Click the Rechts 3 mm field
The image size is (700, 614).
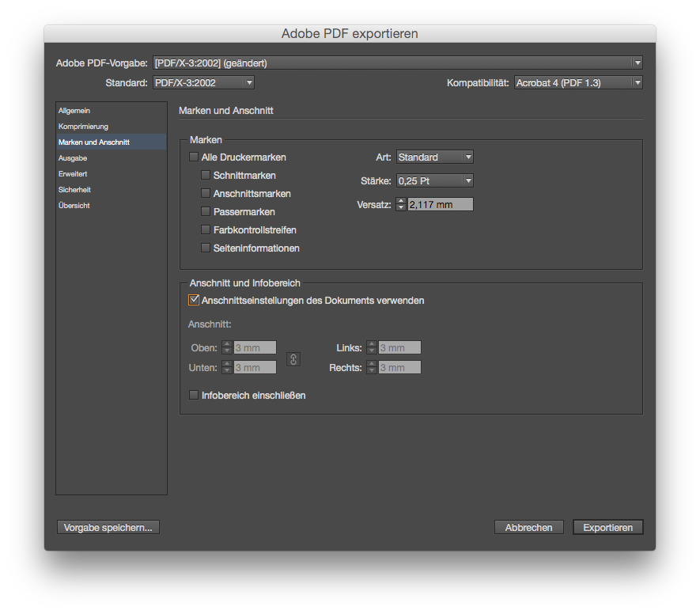pos(399,367)
